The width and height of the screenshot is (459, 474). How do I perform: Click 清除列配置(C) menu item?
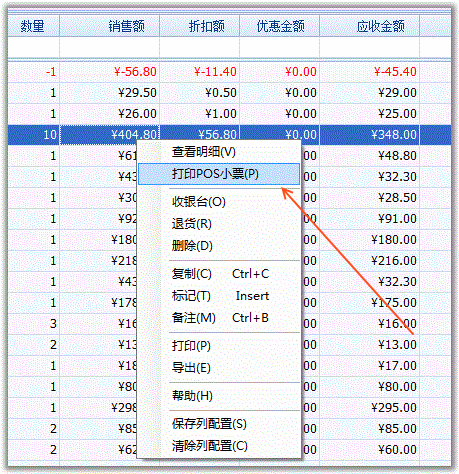pyautogui.click(x=219, y=446)
